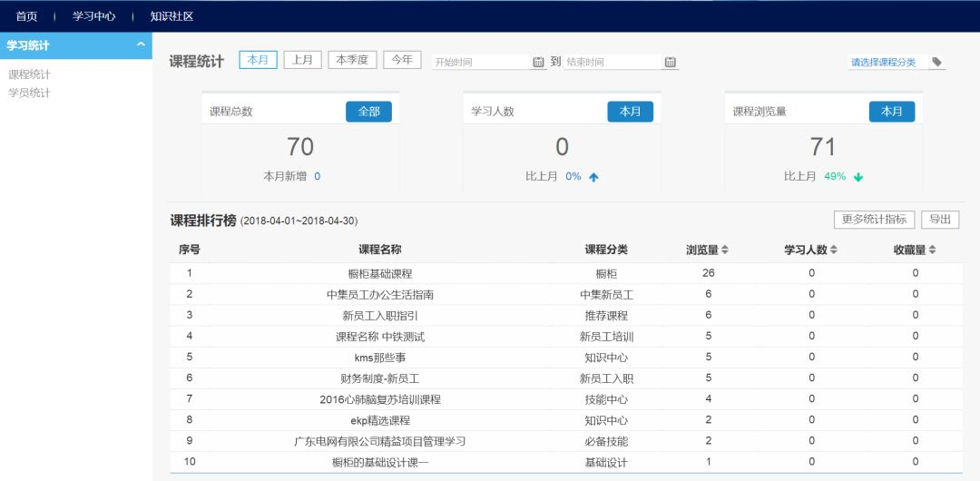Collapse the 学习统计 sidebar section
This screenshot has height=481, width=980.
coord(141,44)
